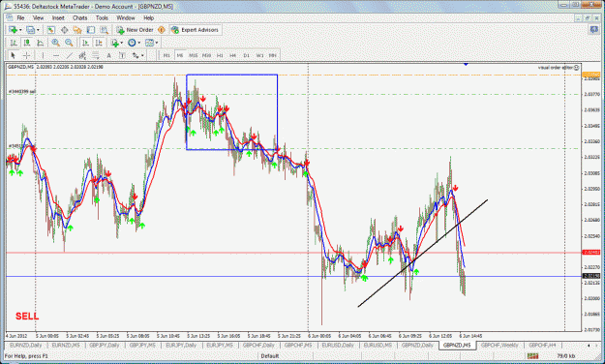
Task: Open the View menu
Action: [x=38, y=17]
